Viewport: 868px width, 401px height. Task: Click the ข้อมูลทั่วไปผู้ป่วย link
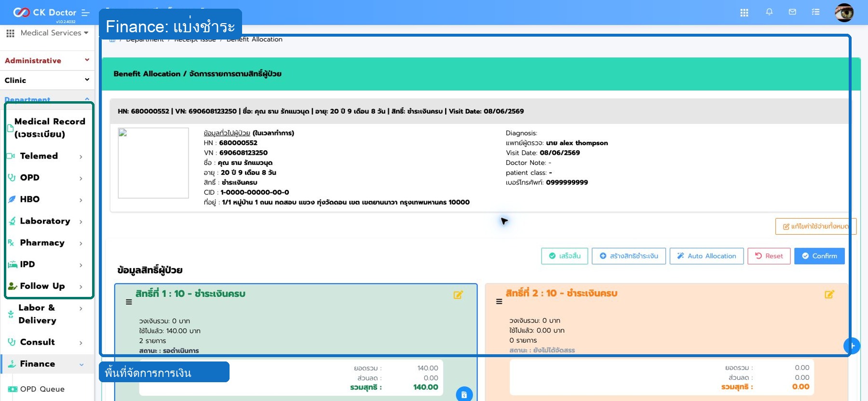(227, 133)
